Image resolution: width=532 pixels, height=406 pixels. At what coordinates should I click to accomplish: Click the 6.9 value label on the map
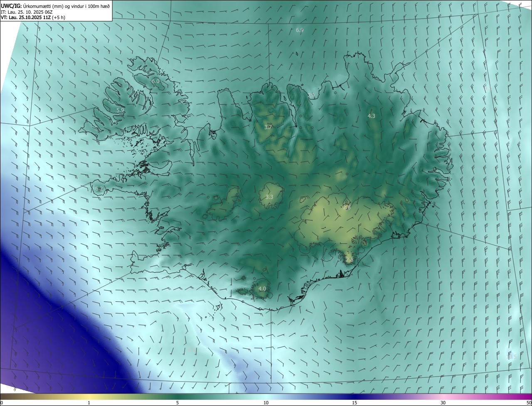pyautogui.click(x=300, y=30)
